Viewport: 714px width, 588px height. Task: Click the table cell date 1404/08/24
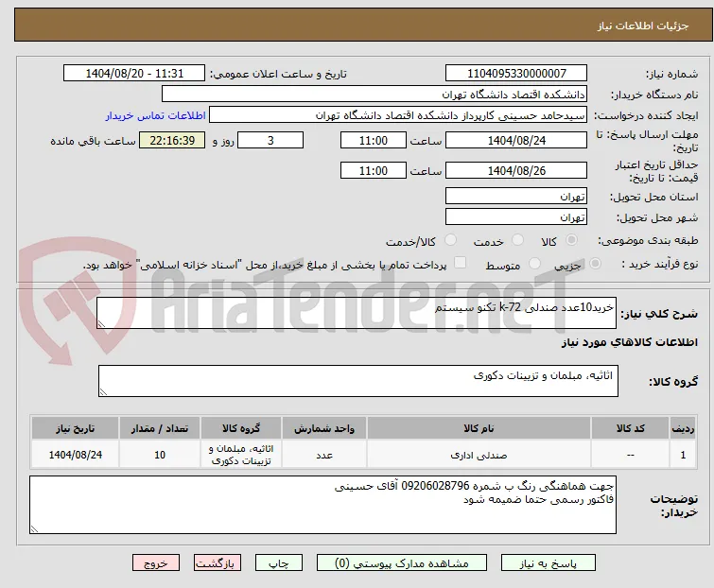76,455
